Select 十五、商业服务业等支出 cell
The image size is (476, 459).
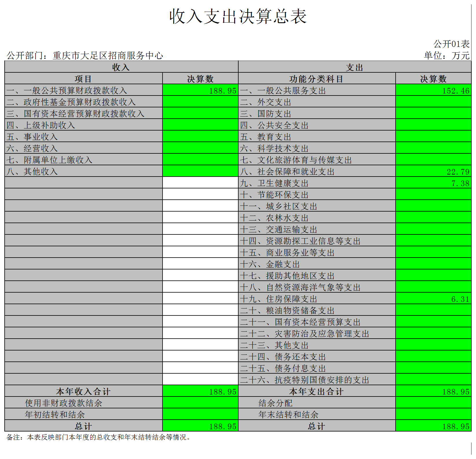point(317,252)
